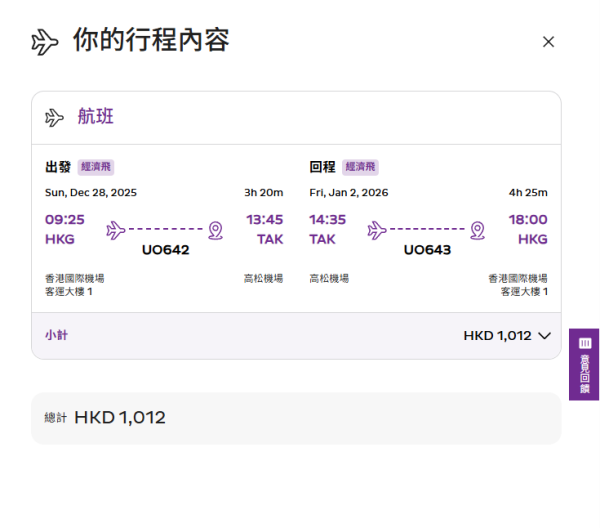The width and height of the screenshot is (600, 528).
Task: Click the 航班 section heading
Action: [x=96, y=116]
